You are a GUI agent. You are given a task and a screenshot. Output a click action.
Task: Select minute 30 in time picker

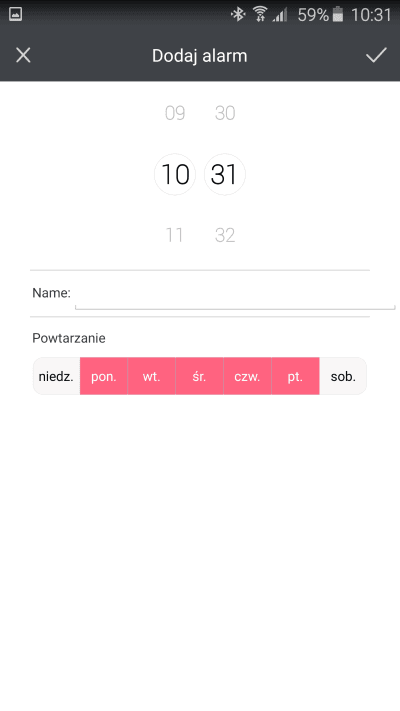pyautogui.click(x=225, y=113)
